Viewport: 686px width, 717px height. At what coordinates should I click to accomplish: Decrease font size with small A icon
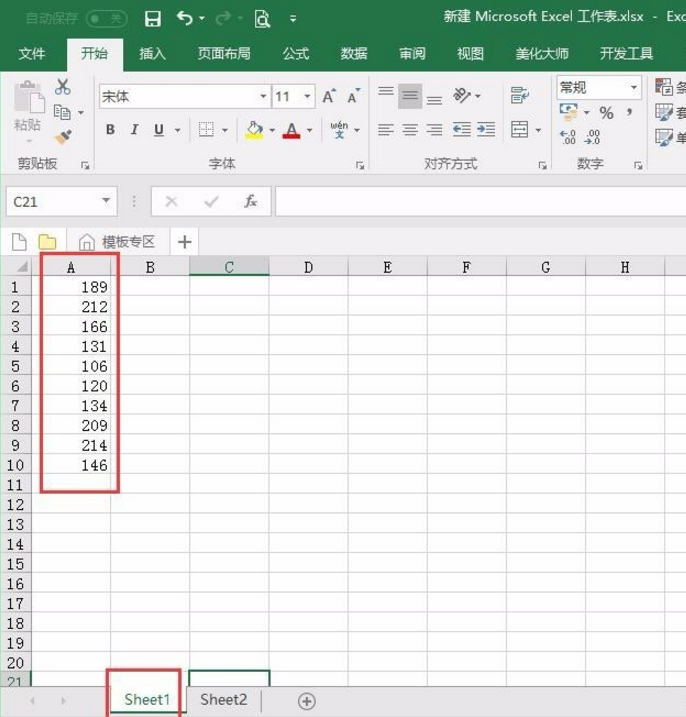coord(354,96)
